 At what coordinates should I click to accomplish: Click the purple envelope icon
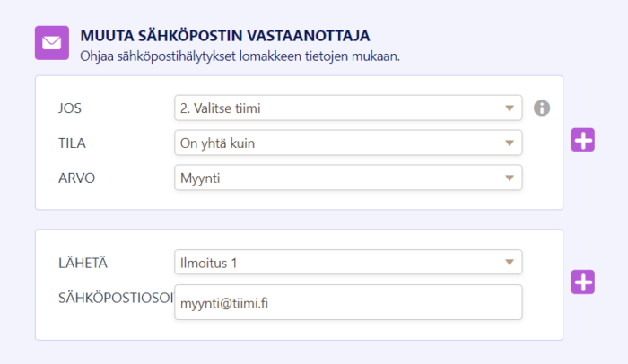coord(51,43)
